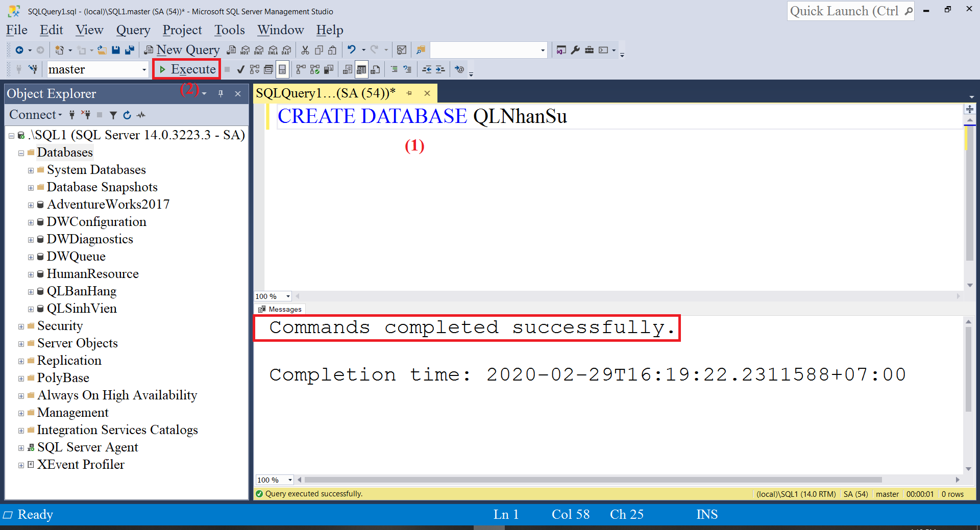
Task: Click the Disconnect icon in Object Explorer
Action: [87, 114]
